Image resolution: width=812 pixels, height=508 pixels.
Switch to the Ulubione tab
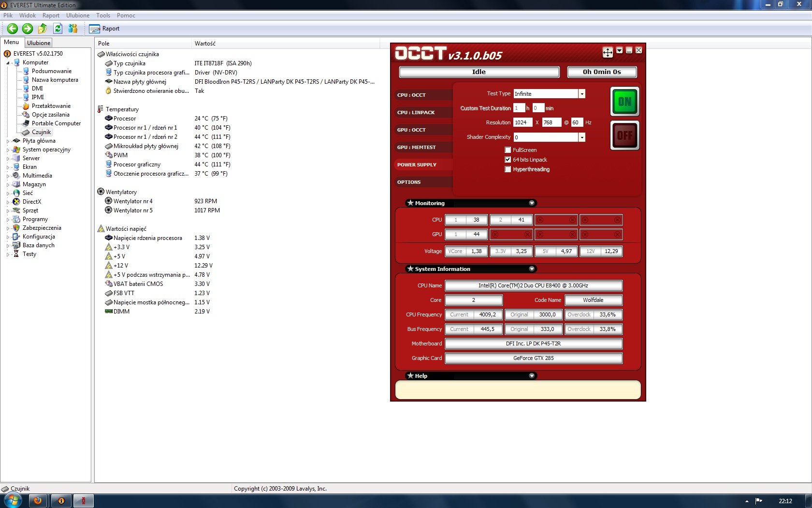(x=39, y=43)
